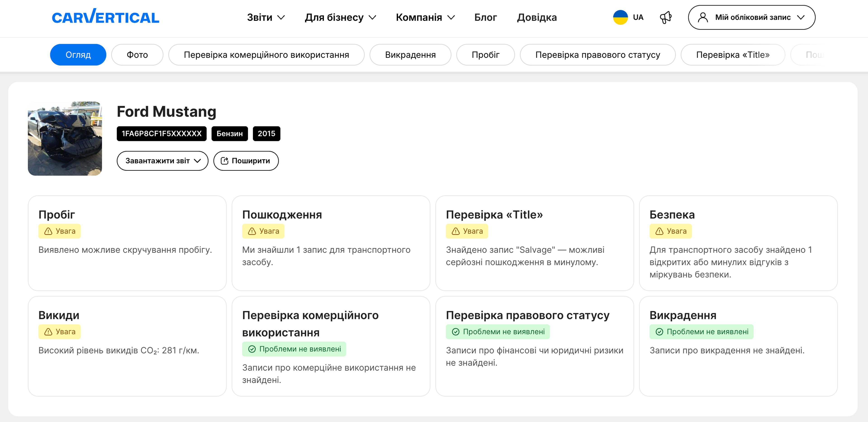This screenshot has height=422, width=868.
Task: Click the warning icon under Пробіг card
Action: pos(48,231)
